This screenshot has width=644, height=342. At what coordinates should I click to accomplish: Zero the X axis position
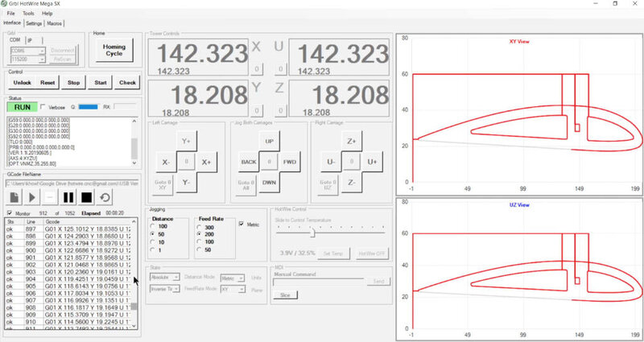click(x=257, y=68)
